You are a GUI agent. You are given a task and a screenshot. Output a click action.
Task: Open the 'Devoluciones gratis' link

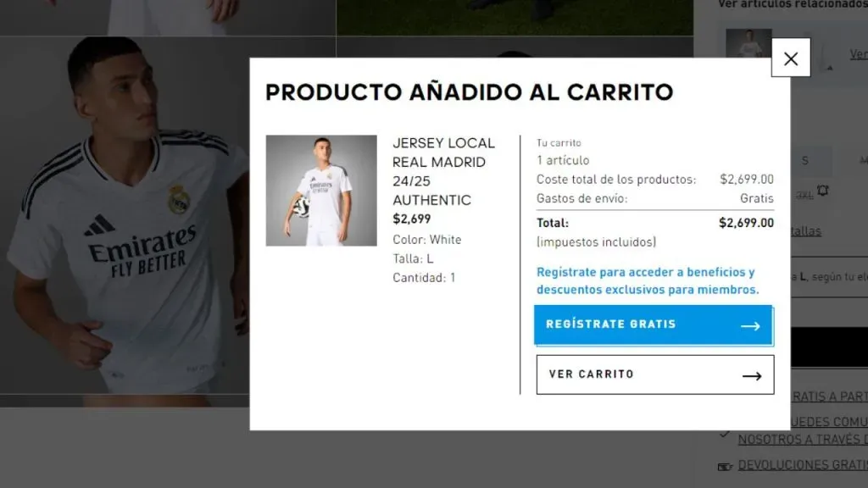pyautogui.click(x=803, y=465)
